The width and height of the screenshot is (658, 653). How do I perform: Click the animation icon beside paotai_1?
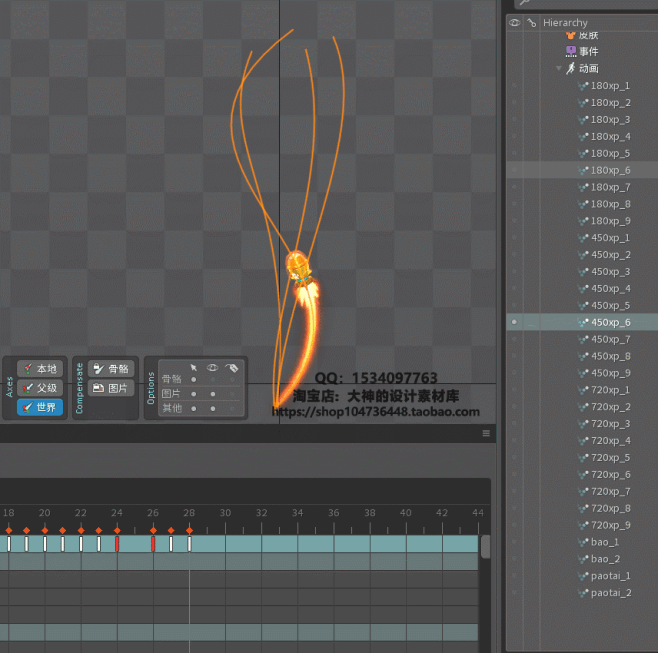click(583, 576)
